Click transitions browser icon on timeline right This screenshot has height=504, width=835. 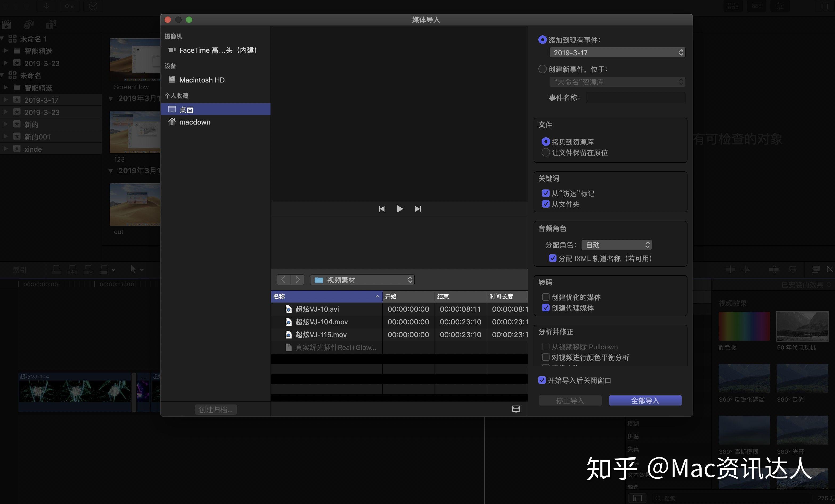coord(830,270)
